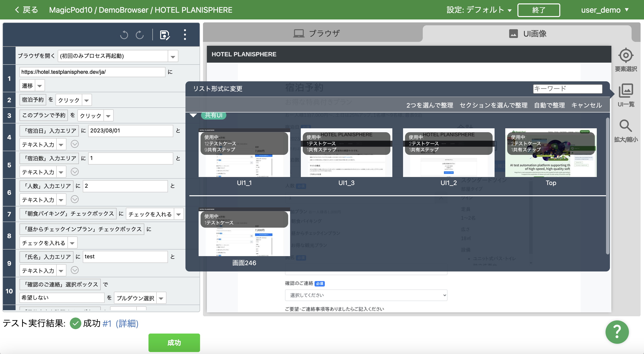The width and height of the screenshot is (644, 354).
Task: Open the three-dot more options menu
Action: 185,35
